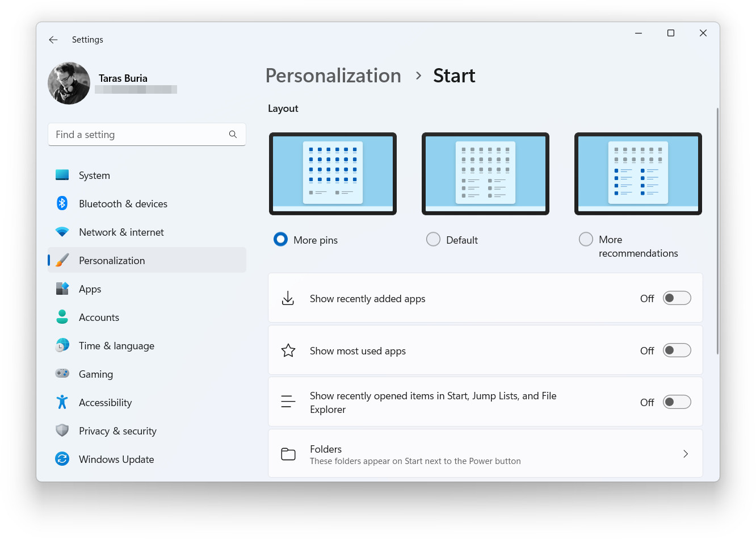756x539 pixels.
Task: Enable Show recently added apps
Action: [x=677, y=298]
